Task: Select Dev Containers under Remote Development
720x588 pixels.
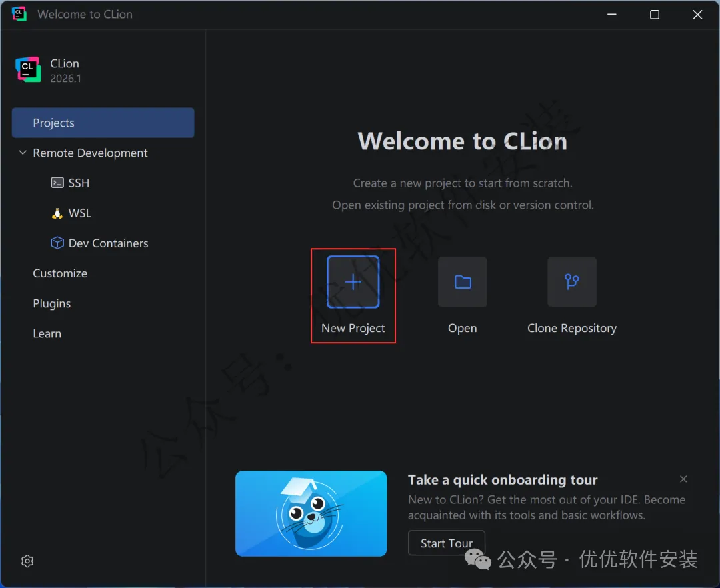Action: click(108, 243)
